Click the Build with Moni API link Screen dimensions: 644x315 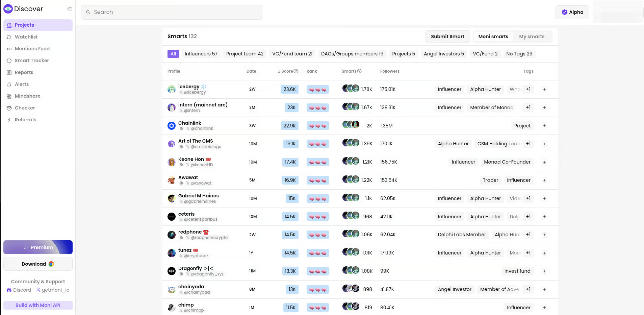click(x=38, y=305)
